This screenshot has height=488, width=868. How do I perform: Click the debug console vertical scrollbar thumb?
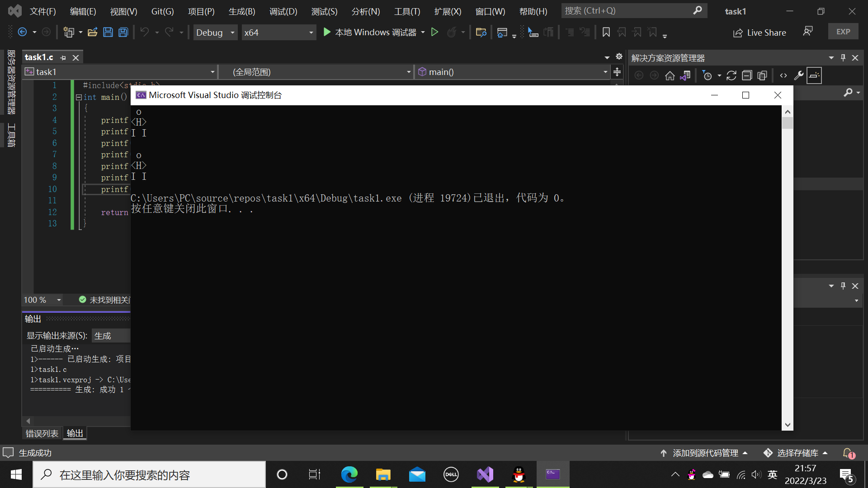788,123
